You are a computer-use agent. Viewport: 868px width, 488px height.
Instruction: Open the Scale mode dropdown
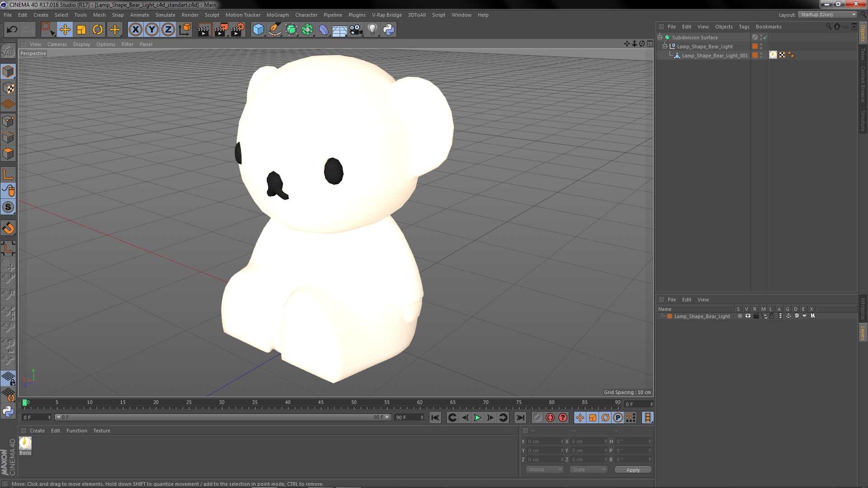tap(589, 469)
